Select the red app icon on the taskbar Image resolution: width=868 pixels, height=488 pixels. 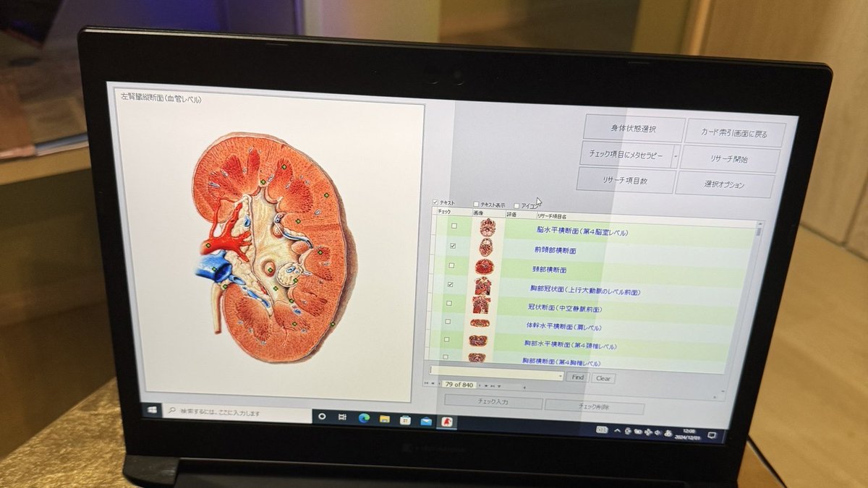pos(448,421)
